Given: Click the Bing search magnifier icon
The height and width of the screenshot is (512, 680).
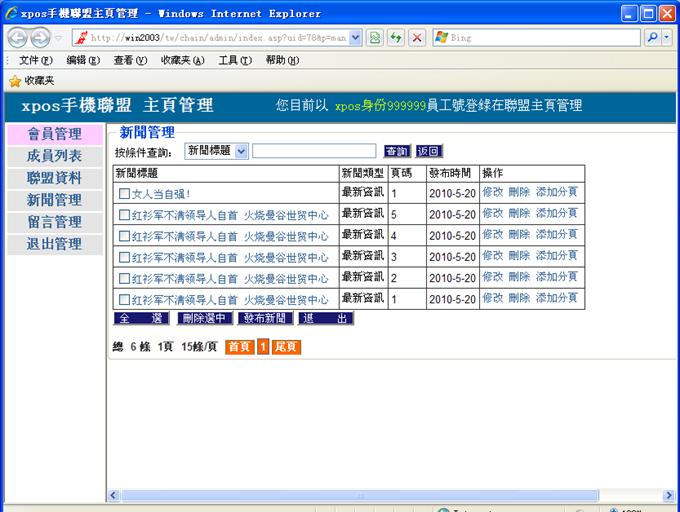Looking at the screenshot, I should [x=651, y=37].
